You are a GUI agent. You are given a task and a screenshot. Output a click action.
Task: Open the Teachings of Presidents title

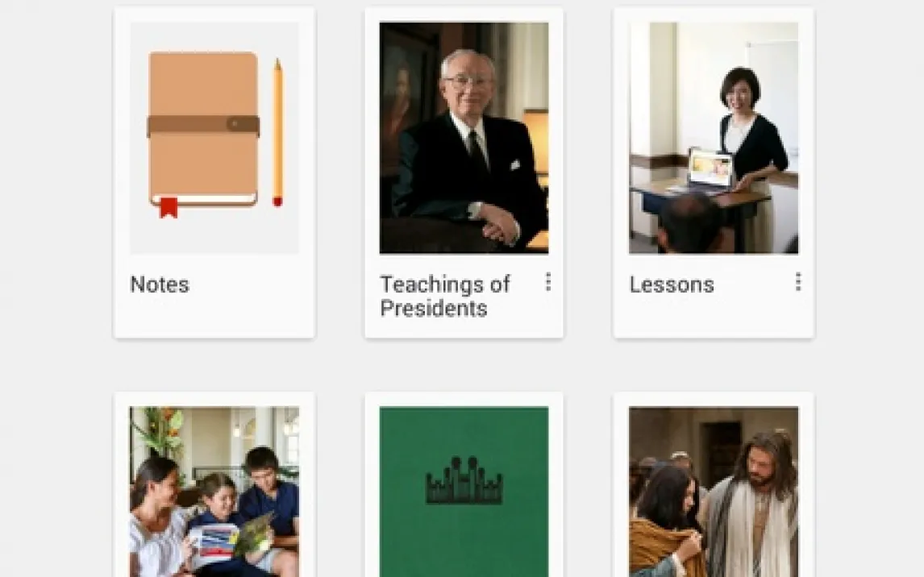pyautogui.click(x=445, y=296)
